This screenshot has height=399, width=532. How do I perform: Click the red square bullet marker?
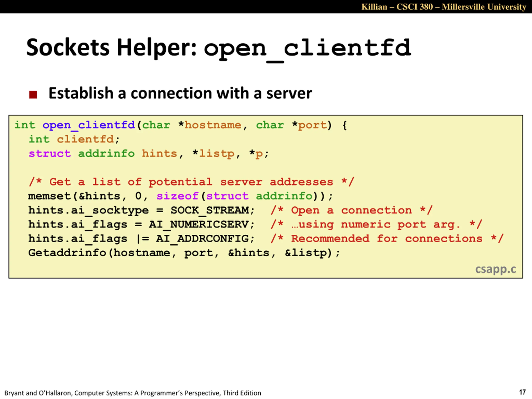[x=33, y=95]
